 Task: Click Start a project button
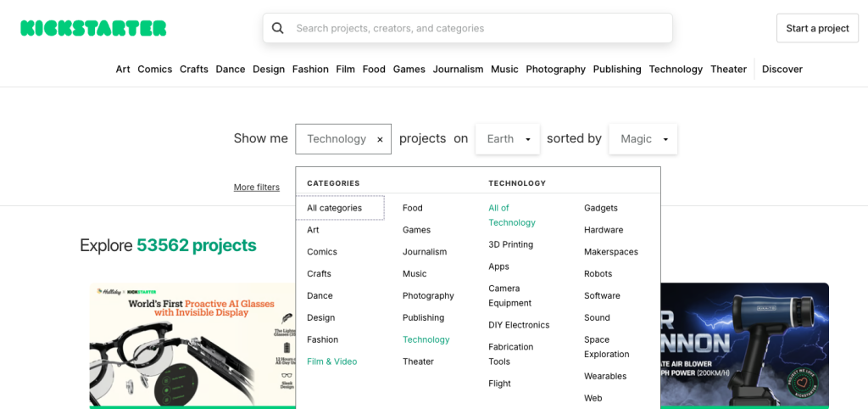(x=818, y=28)
